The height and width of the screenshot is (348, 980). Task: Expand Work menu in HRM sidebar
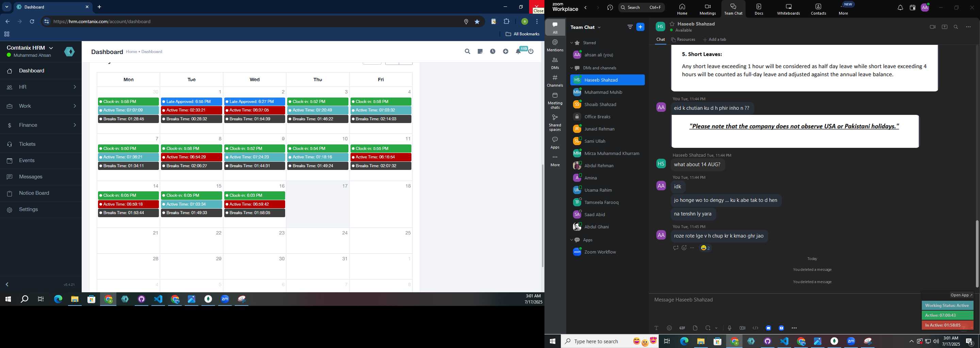(41, 106)
